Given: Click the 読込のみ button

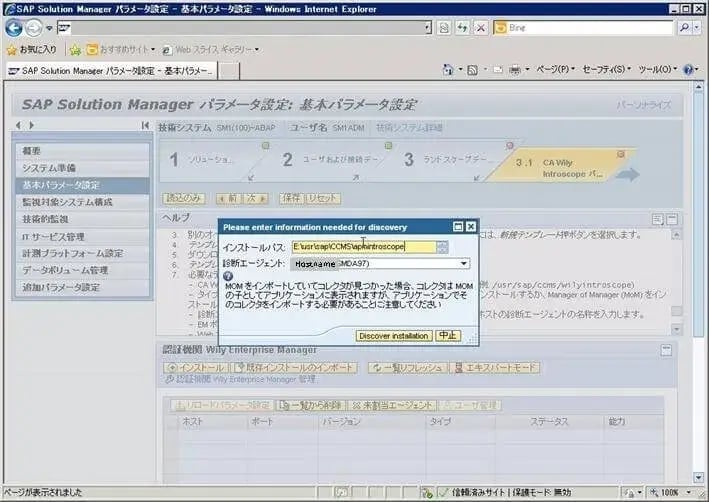Looking at the screenshot, I should 184,198.
